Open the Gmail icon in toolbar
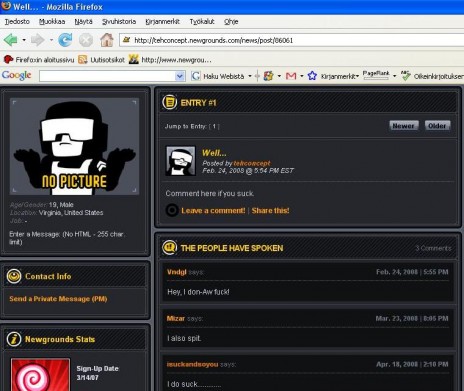This screenshot has height=391, width=464. (291, 76)
